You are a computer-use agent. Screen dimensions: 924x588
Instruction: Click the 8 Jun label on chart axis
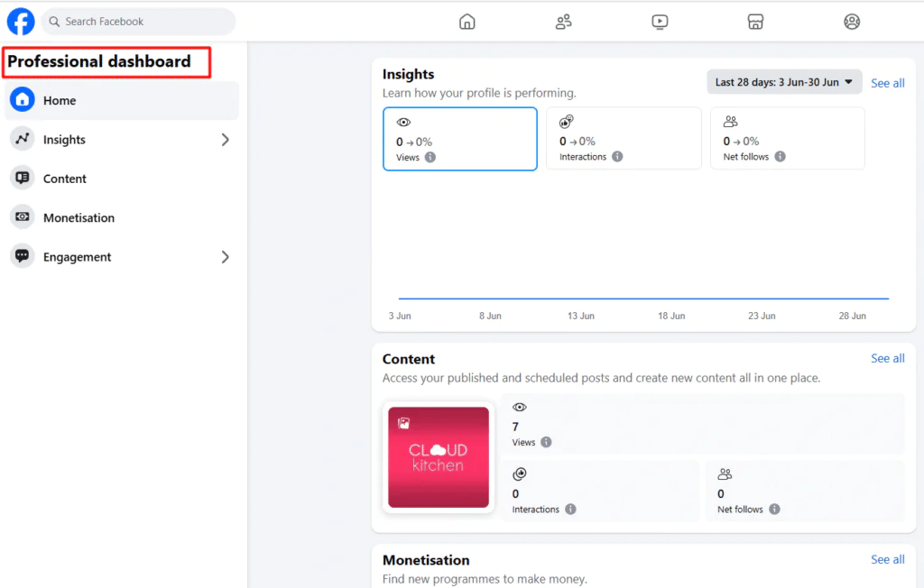(x=490, y=316)
